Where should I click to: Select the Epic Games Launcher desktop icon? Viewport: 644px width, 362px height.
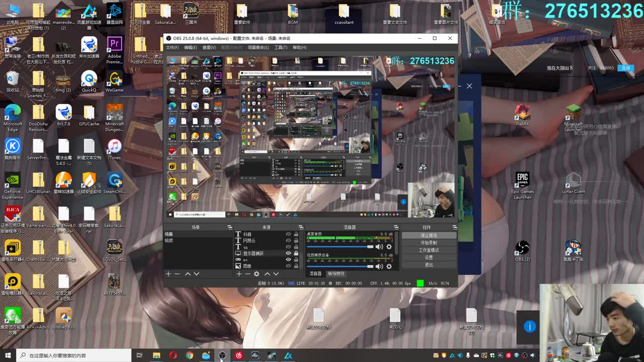[x=522, y=186]
